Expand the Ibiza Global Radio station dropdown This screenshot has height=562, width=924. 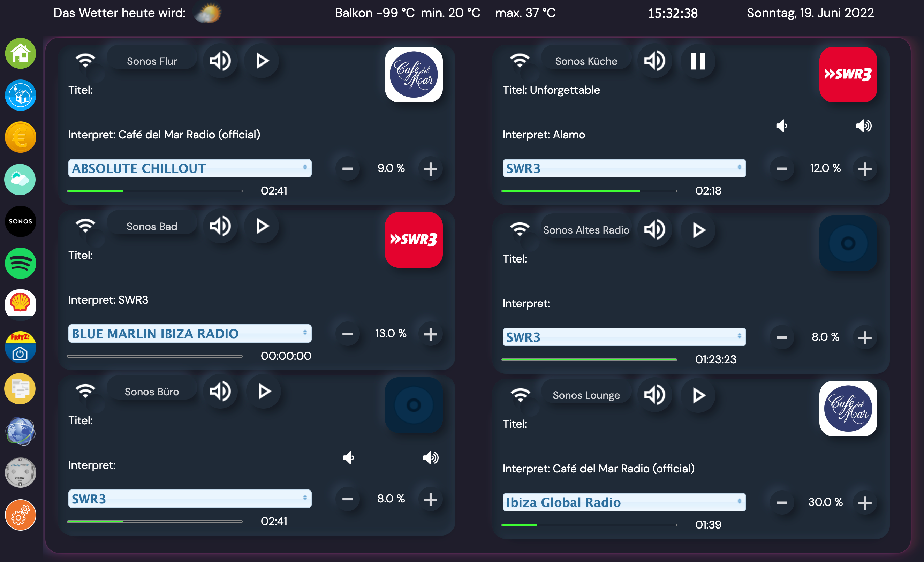624,502
